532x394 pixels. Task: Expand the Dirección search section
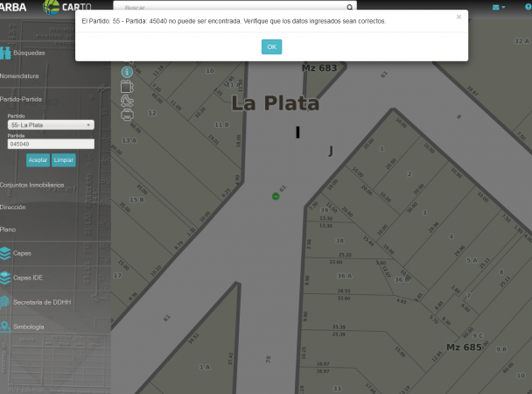tap(13, 208)
